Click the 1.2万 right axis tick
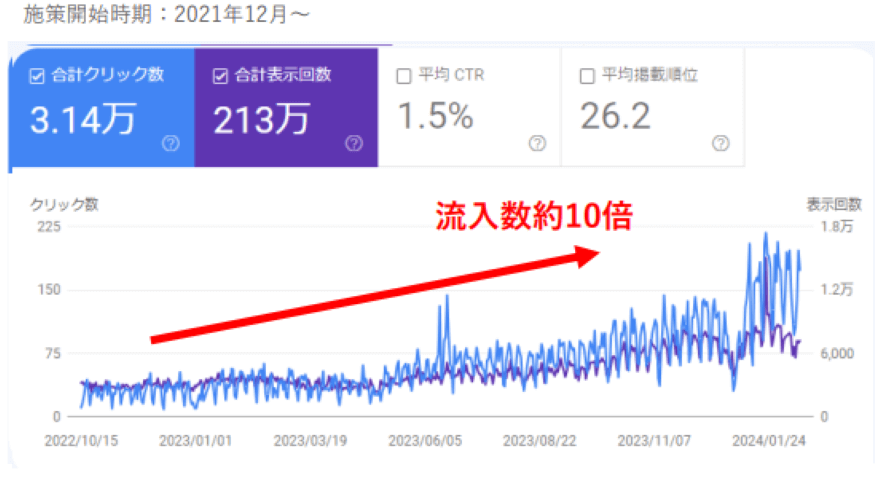Viewport: 896px width, 488px height. pos(837,290)
